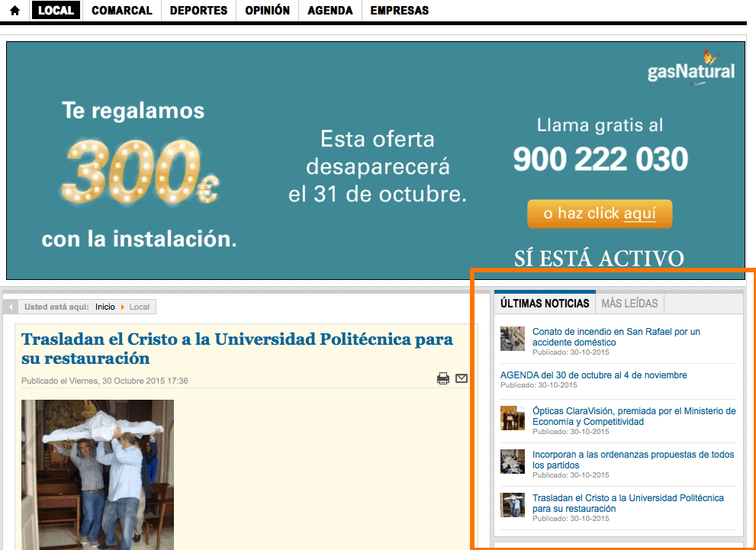Click the article photo of men carrying Cristo

click(x=98, y=474)
